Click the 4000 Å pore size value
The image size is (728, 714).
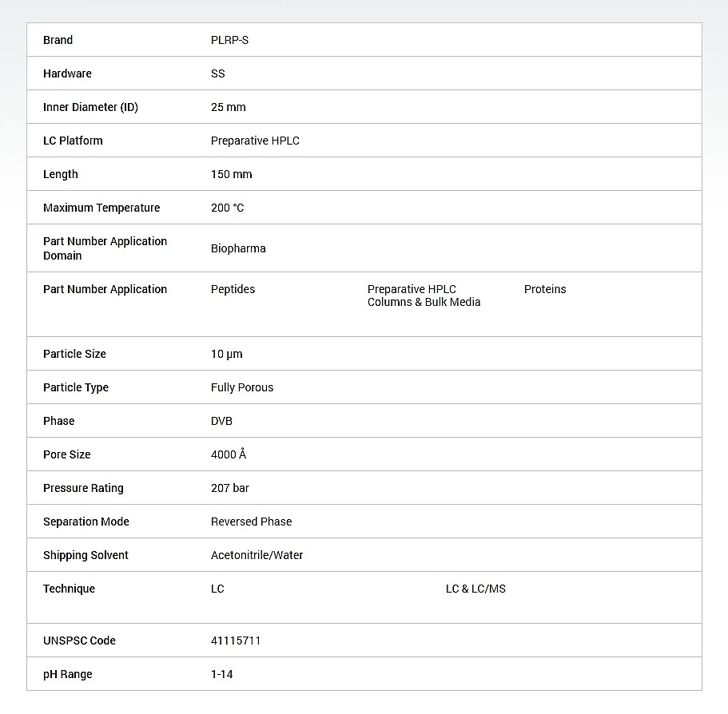(228, 454)
